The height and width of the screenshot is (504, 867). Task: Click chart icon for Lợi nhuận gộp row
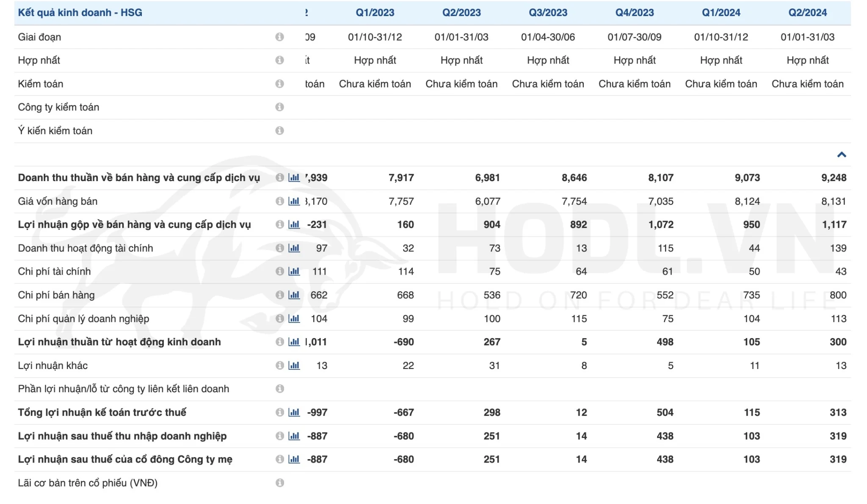294,225
